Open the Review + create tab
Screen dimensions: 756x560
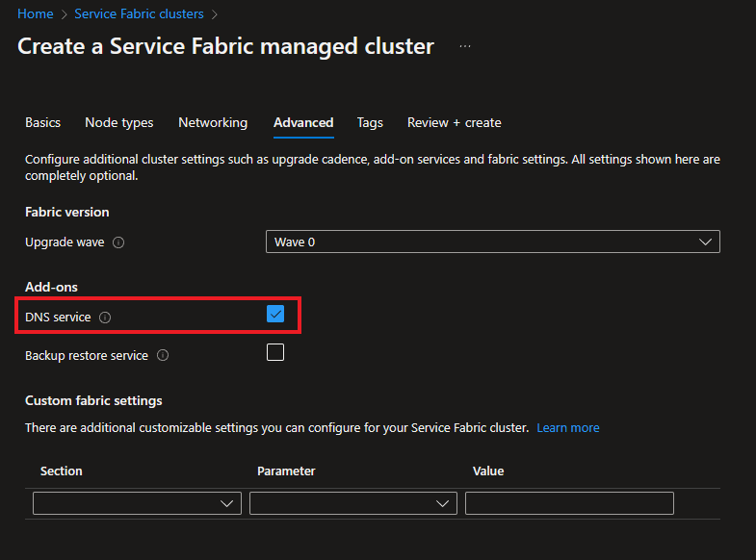tap(454, 122)
